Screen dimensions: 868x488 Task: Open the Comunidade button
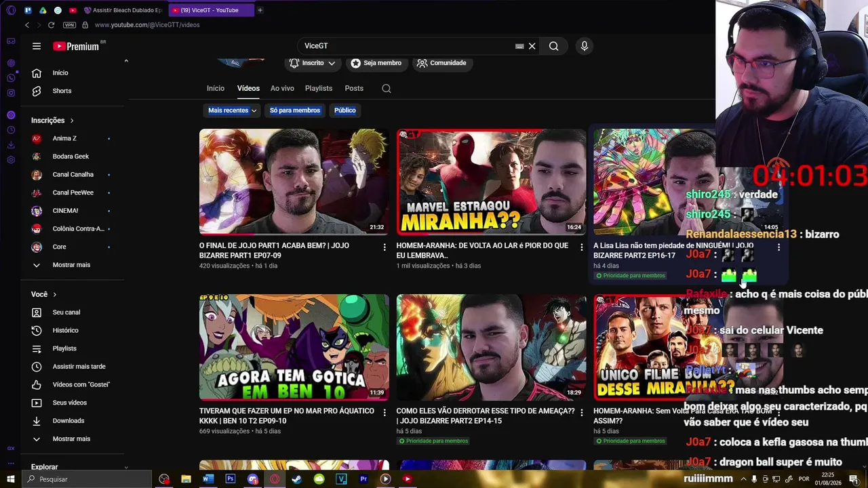[x=441, y=63]
